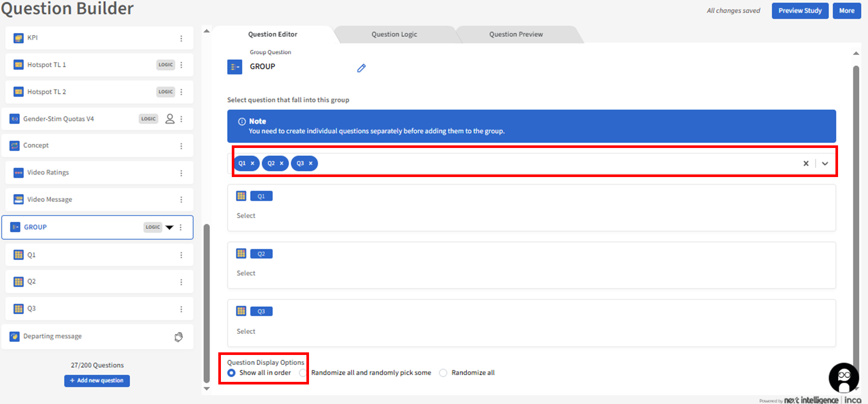Click the Add new question button
The width and height of the screenshot is (868, 404).
tap(97, 381)
